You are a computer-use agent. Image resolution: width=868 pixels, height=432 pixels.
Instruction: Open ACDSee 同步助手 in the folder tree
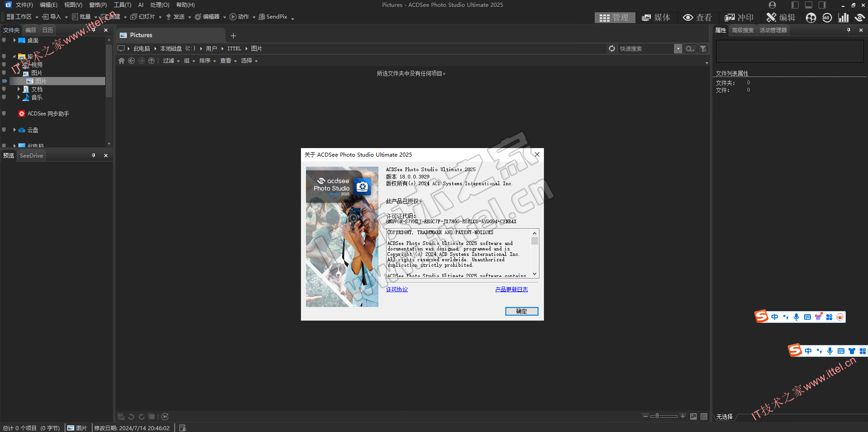click(x=44, y=114)
